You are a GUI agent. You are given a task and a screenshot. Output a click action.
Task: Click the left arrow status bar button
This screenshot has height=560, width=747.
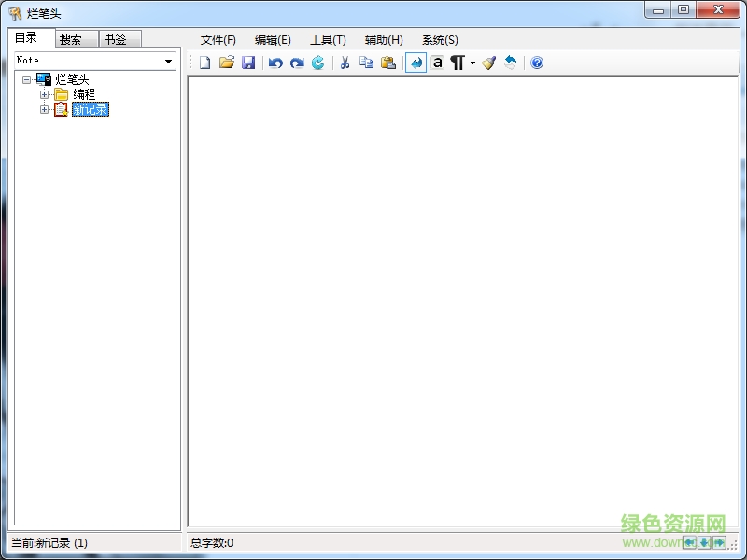690,542
